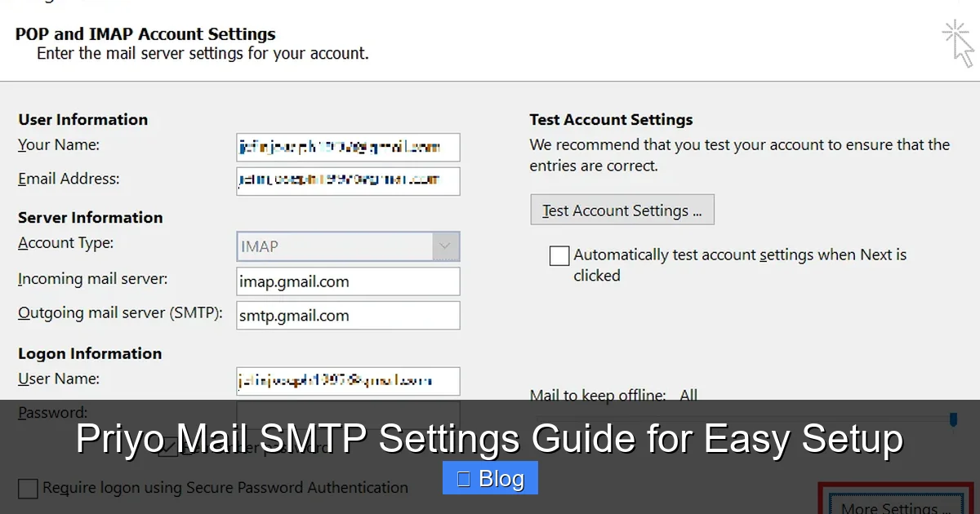The width and height of the screenshot is (980, 514).
Task: Check Require logon using Secure Password Authentication
Action: (x=27, y=488)
